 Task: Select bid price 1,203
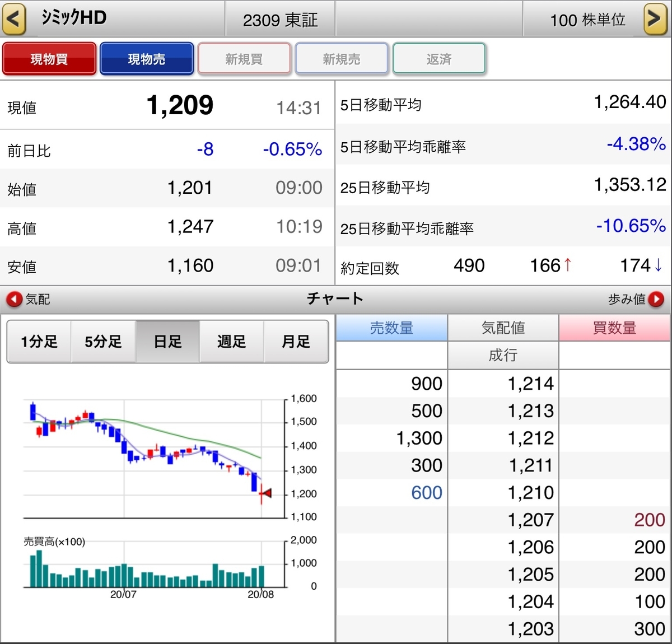tap(530, 629)
